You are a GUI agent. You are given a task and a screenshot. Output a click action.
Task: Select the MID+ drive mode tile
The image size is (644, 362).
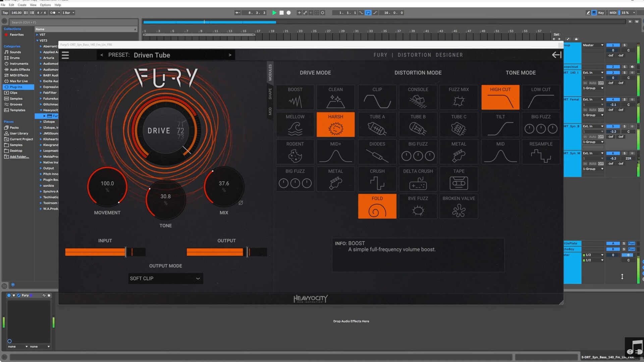[335, 152]
